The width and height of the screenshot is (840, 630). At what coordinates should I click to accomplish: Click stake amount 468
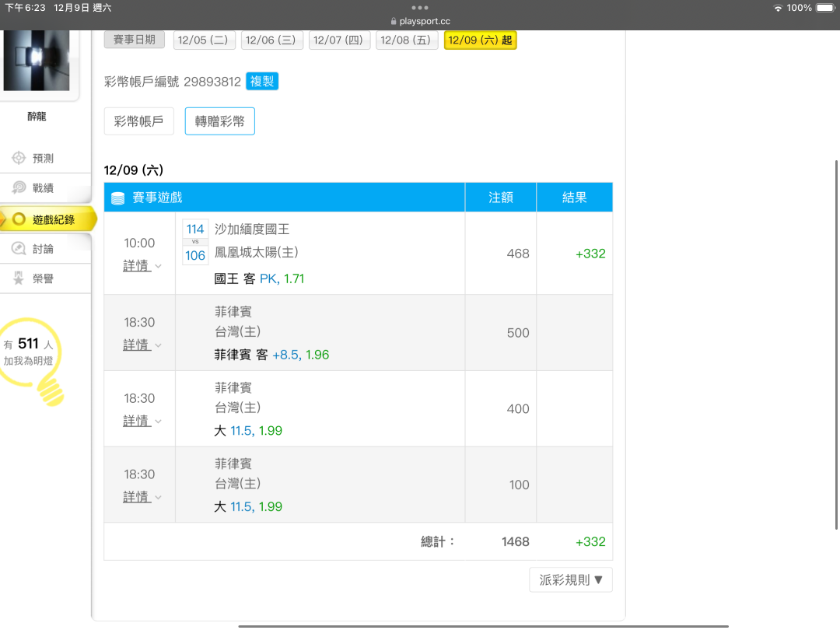coord(518,254)
